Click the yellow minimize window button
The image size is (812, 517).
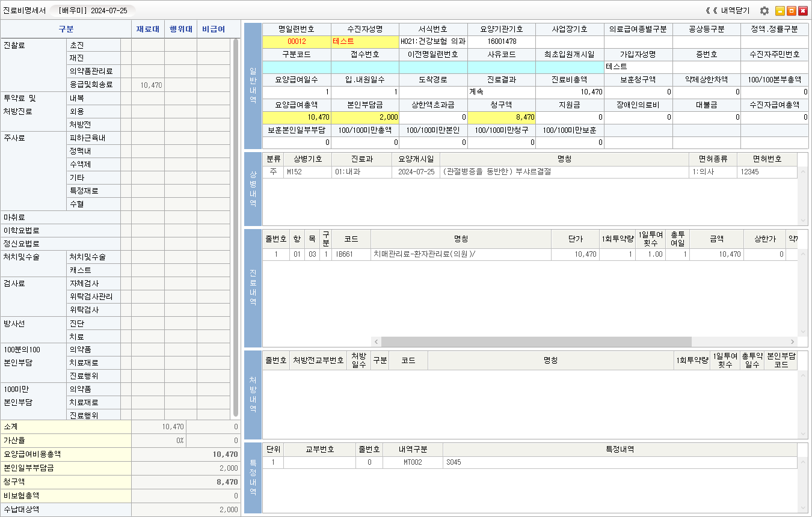[780, 11]
